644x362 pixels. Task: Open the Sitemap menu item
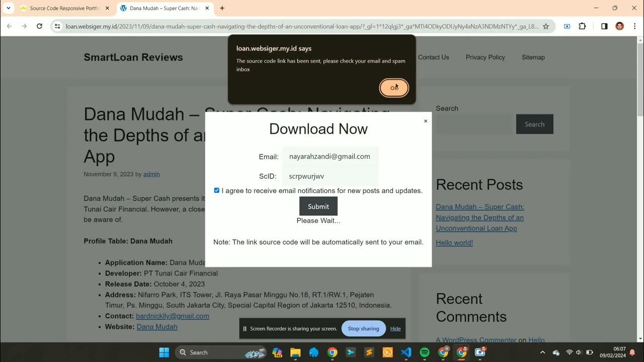click(x=533, y=57)
